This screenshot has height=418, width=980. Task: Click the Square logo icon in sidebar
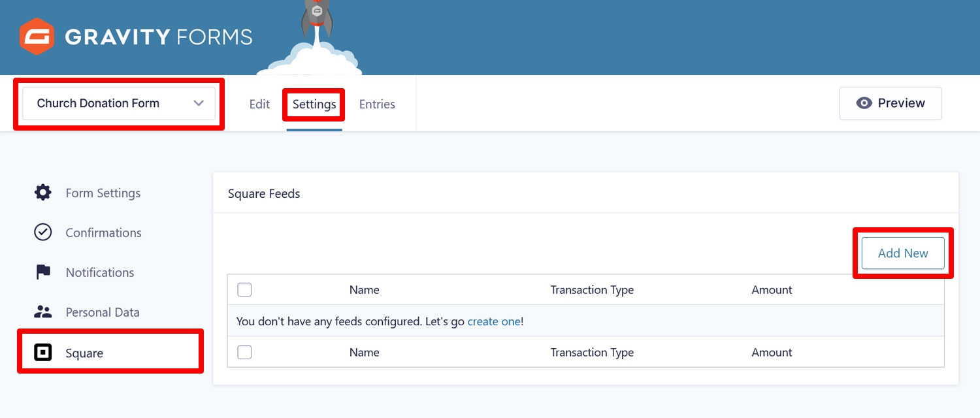pyautogui.click(x=43, y=353)
